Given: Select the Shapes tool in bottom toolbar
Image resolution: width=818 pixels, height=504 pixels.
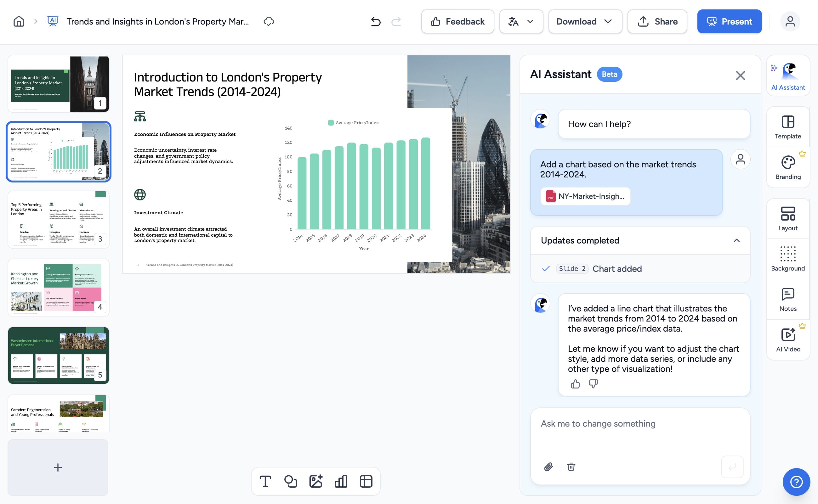Looking at the screenshot, I should [290, 481].
